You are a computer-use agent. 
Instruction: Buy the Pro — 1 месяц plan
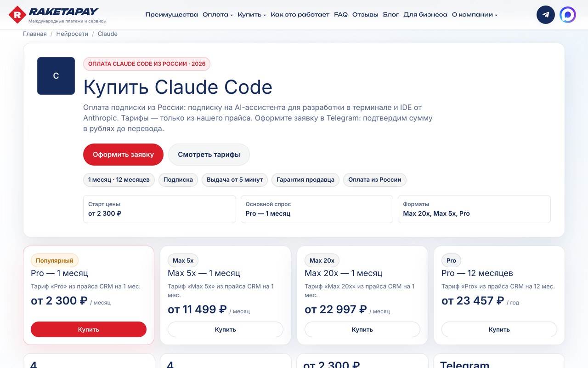coord(89,329)
